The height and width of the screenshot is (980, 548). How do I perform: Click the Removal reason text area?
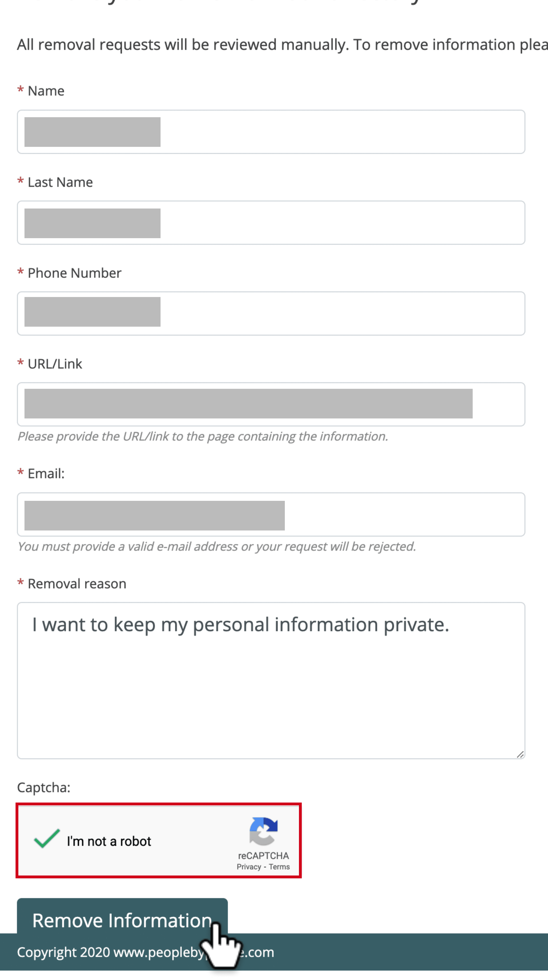(271, 680)
